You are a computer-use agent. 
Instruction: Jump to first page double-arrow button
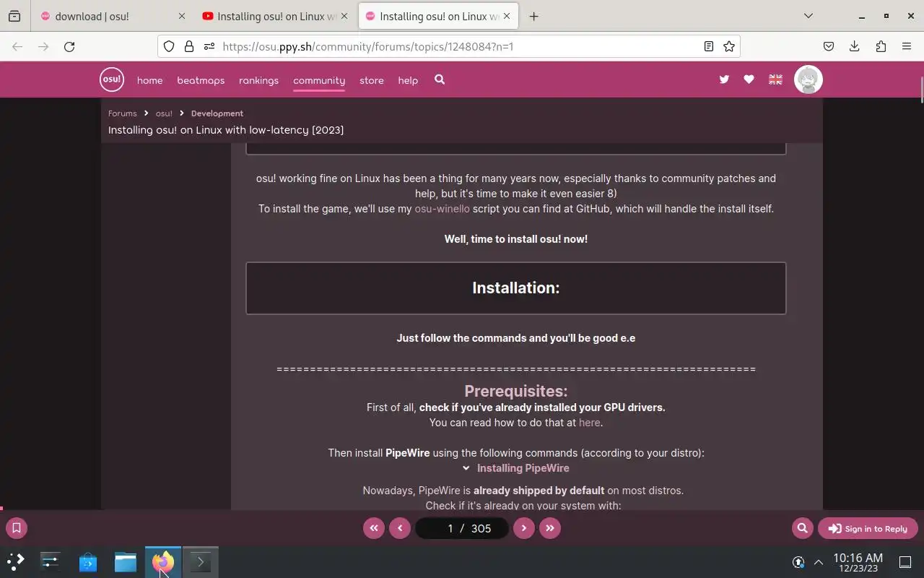click(x=374, y=528)
